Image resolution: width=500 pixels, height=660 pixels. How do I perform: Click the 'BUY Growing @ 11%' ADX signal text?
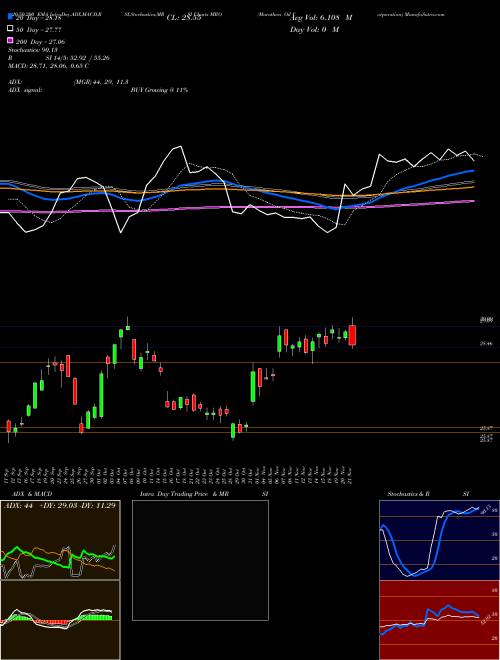159,90
